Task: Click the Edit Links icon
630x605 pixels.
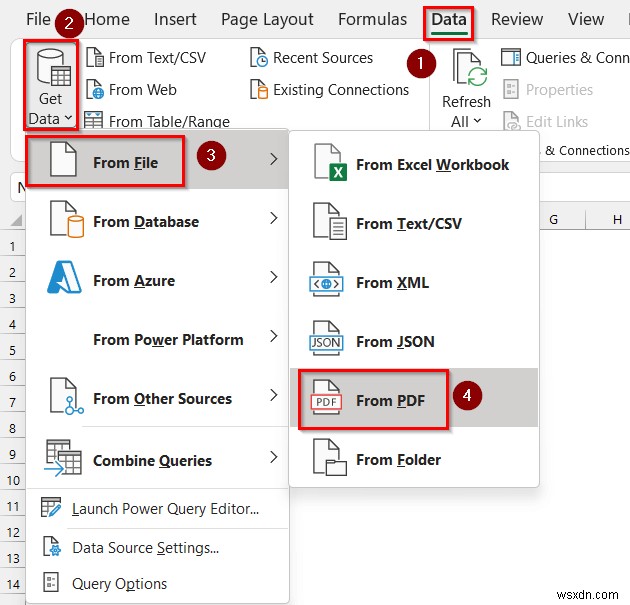Action: point(512,121)
